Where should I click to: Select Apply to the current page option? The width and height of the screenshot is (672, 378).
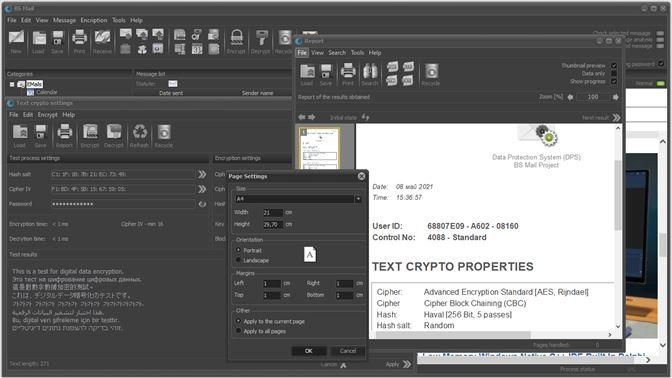coord(239,321)
